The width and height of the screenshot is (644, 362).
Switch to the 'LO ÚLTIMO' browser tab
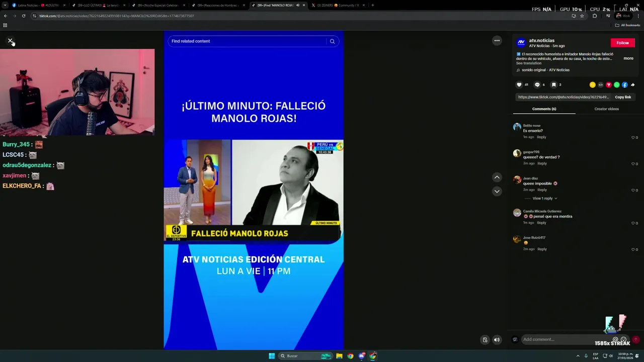[x=98, y=5]
